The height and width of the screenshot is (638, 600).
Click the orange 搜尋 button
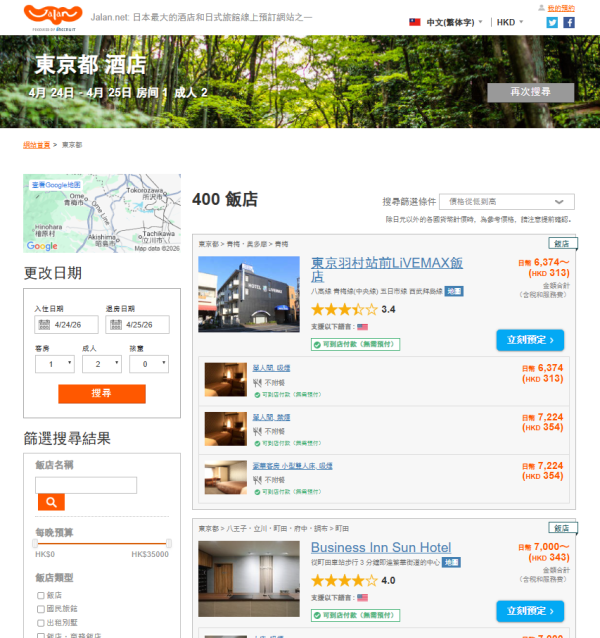[x=102, y=393]
